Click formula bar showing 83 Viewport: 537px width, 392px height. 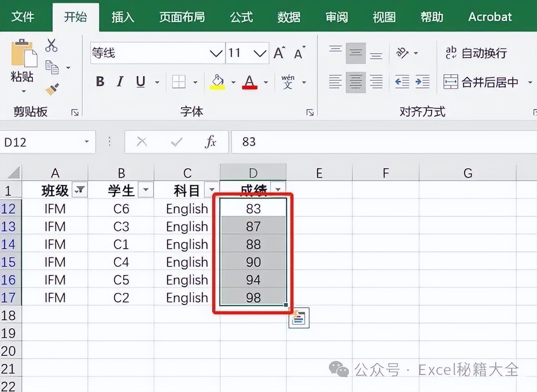tap(384, 142)
